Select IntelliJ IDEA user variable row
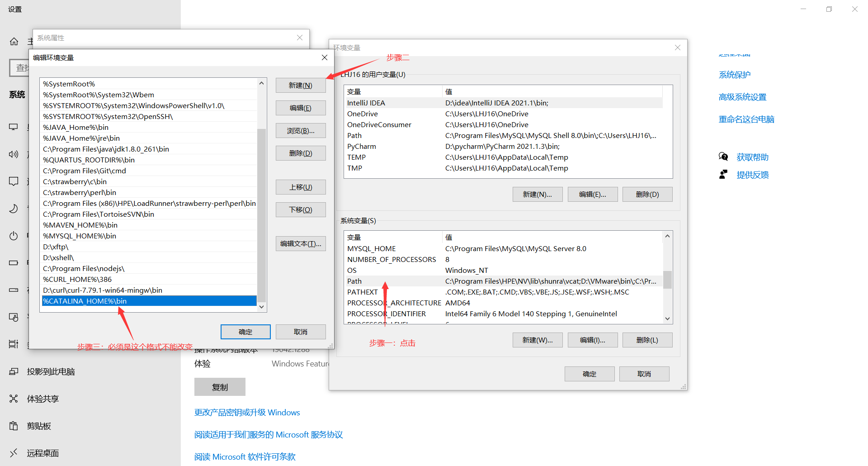The width and height of the screenshot is (868, 466). [504, 103]
